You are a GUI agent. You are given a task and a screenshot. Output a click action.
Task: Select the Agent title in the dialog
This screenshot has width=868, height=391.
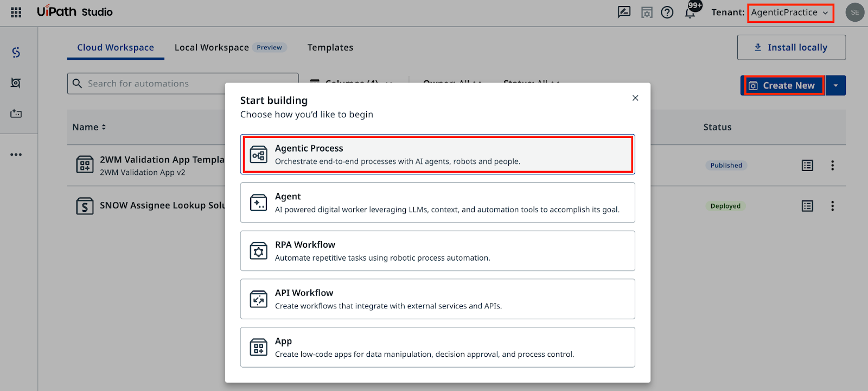288,197
